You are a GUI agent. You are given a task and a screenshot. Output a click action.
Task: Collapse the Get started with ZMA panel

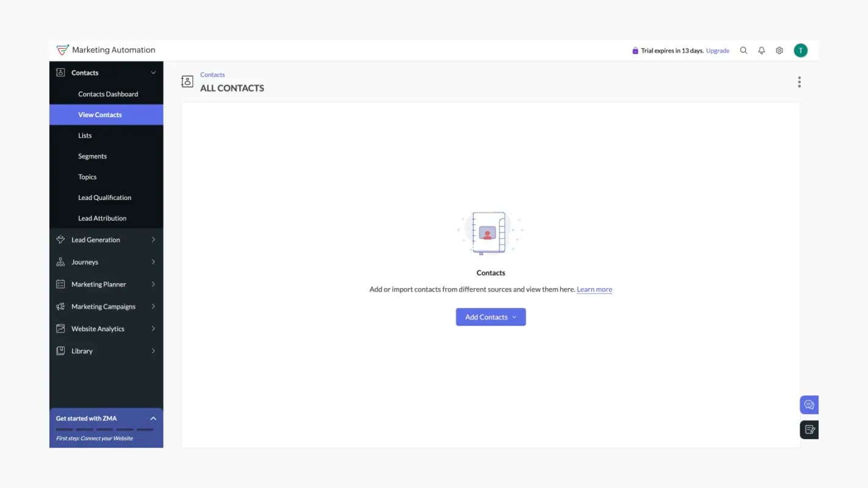153,418
